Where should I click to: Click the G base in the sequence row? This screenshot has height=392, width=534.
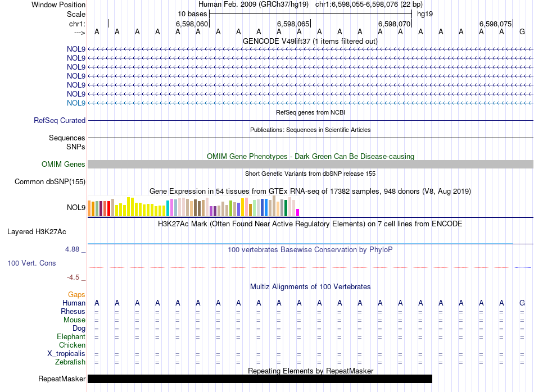click(x=522, y=32)
